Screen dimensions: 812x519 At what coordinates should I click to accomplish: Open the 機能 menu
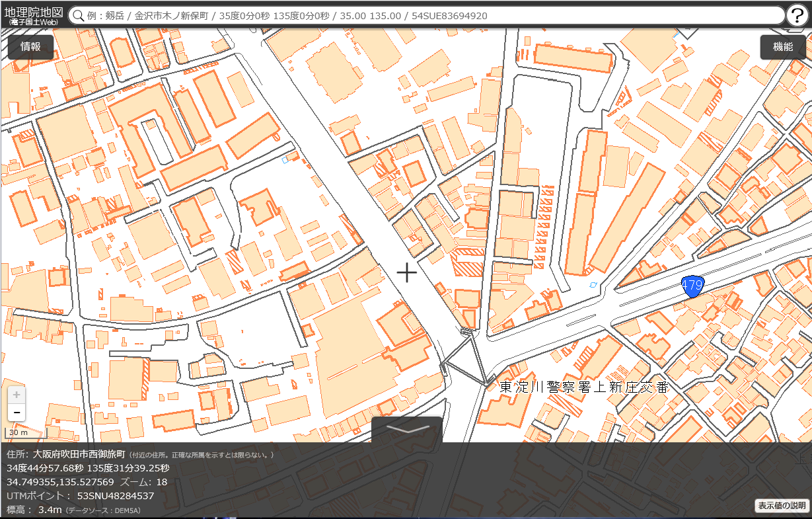pyautogui.click(x=783, y=47)
